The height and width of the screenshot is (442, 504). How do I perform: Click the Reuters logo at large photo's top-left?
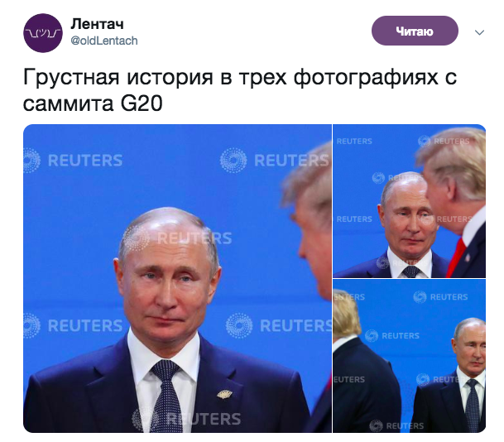click(x=74, y=160)
